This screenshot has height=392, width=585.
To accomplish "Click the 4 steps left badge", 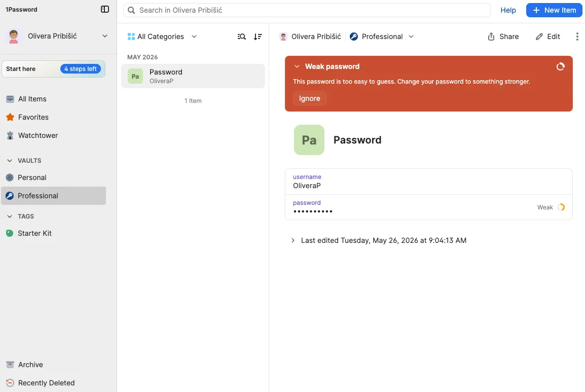I will [80, 69].
